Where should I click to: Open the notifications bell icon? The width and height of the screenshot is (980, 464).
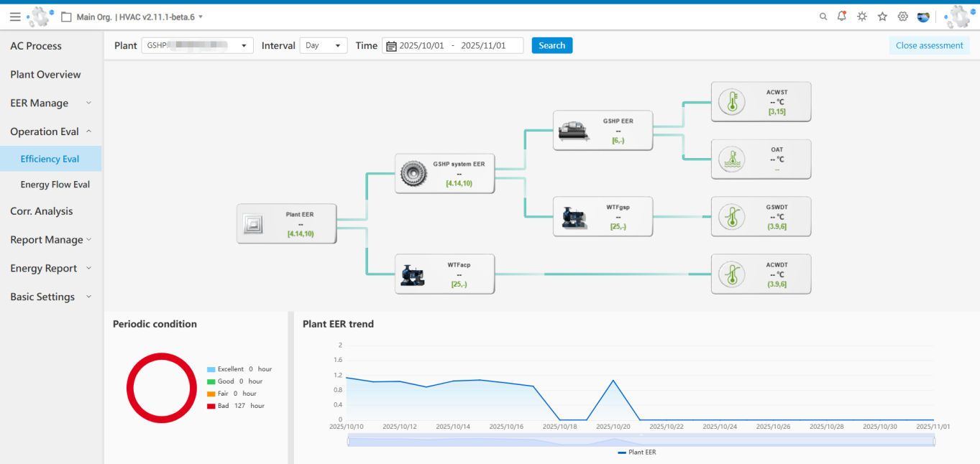pos(842,17)
